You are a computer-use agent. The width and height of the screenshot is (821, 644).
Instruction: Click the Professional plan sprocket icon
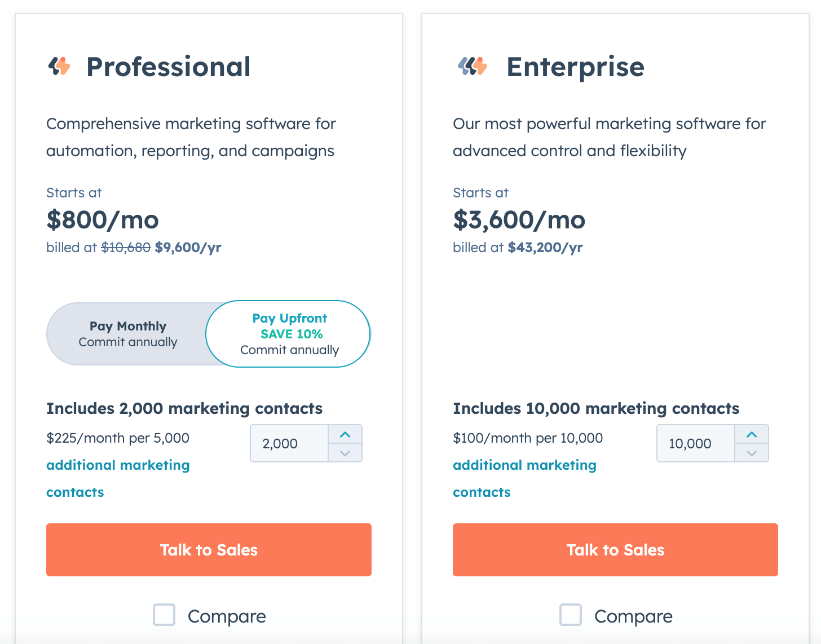(59, 67)
